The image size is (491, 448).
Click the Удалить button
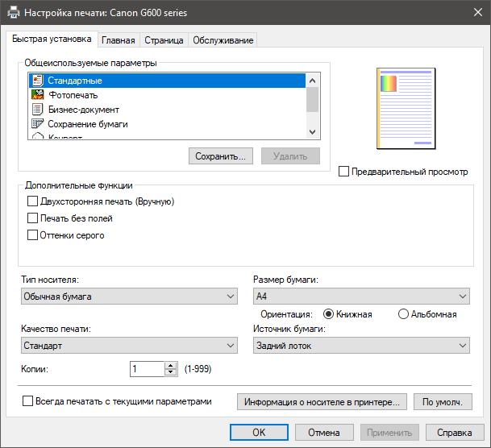290,156
